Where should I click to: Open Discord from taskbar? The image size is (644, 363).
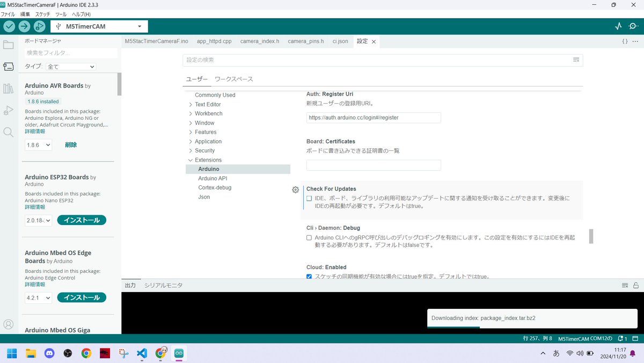click(x=49, y=353)
